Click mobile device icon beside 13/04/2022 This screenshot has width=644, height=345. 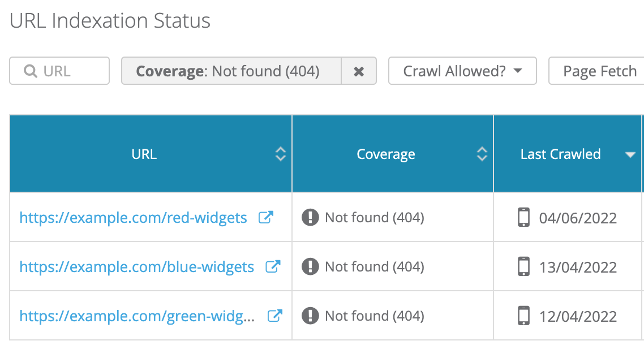525,266
